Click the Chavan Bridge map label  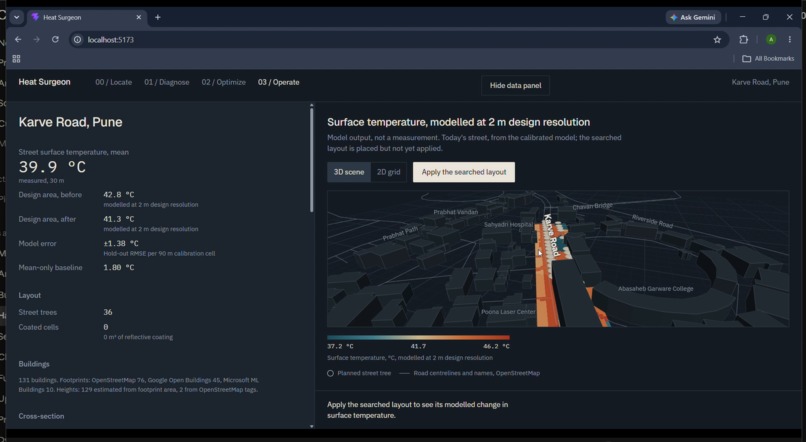[593, 206]
